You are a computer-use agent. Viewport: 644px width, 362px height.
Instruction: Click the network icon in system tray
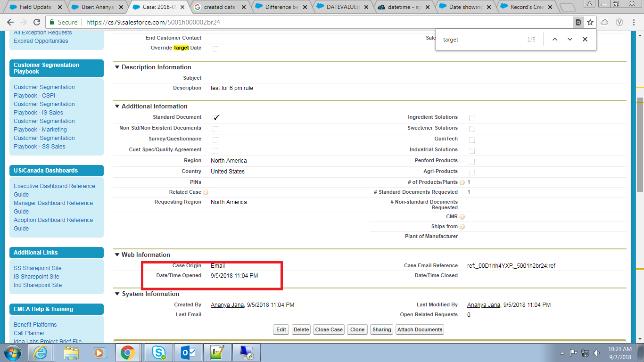[585, 353]
